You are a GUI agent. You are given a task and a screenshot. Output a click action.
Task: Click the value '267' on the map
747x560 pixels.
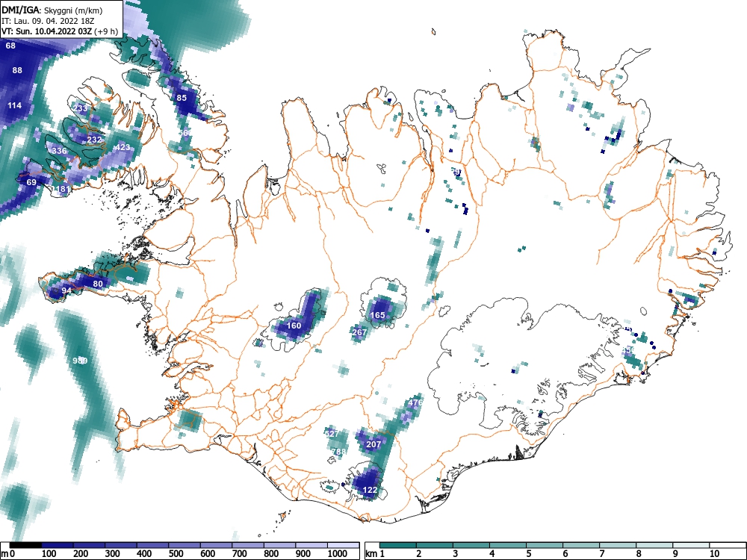point(360,332)
